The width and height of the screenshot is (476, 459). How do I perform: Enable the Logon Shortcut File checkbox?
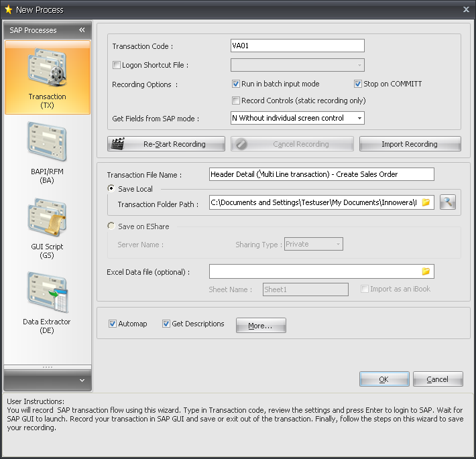(x=117, y=65)
